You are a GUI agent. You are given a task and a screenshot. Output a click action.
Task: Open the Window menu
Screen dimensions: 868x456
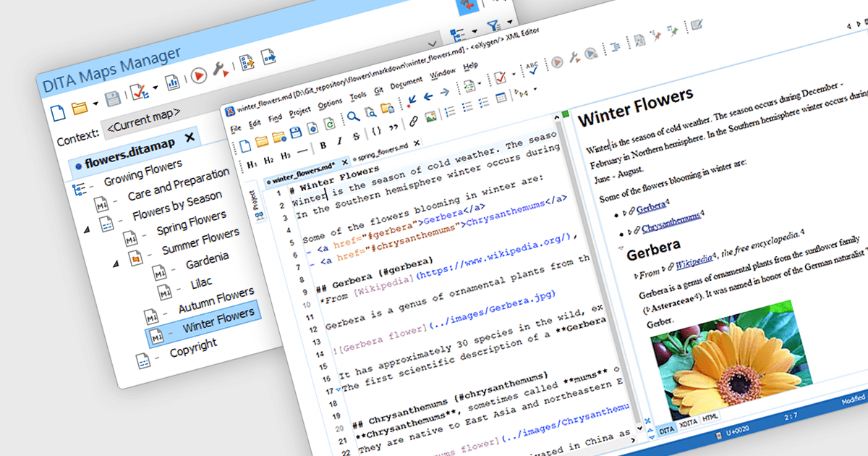(443, 75)
